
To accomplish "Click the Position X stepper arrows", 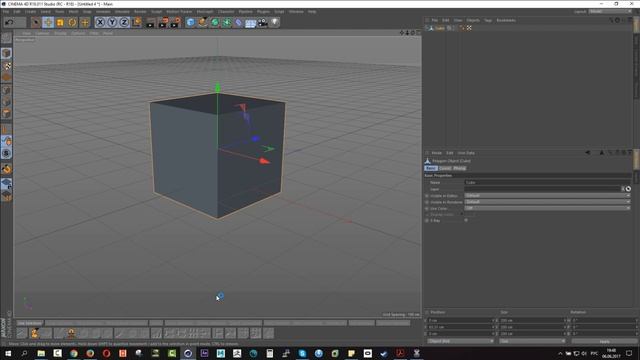I will click(x=494, y=320).
